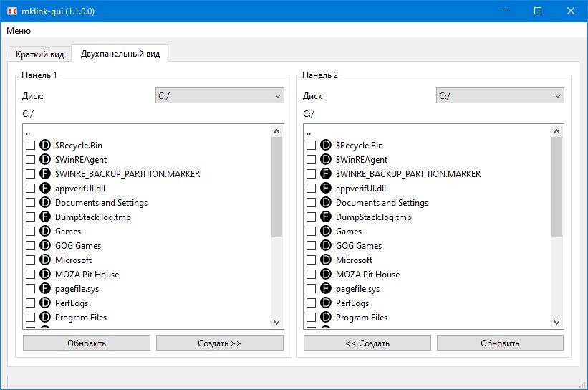The width and height of the screenshot is (588, 390).
Task: Click the mklink-gui app icon in title bar
Action: coord(12,11)
